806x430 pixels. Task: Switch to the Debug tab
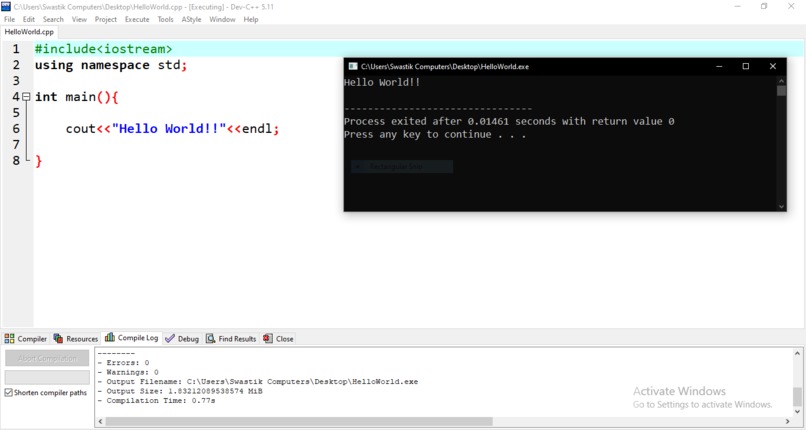coord(182,339)
